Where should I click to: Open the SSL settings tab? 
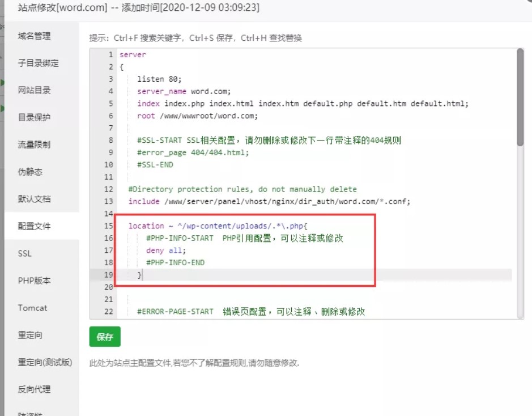(x=25, y=254)
